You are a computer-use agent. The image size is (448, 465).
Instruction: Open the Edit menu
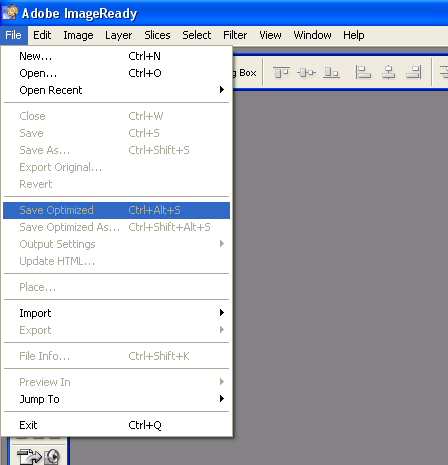(42, 35)
